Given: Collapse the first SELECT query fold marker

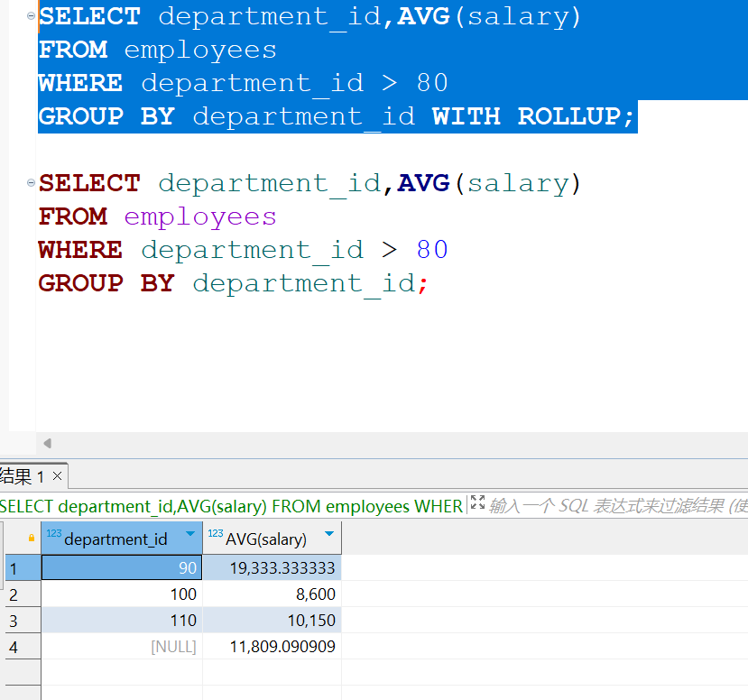Looking at the screenshot, I should click(32, 16).
